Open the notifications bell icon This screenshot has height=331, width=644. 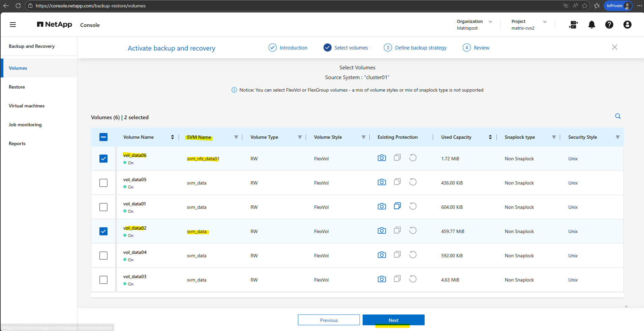click(x=591, y=25)
